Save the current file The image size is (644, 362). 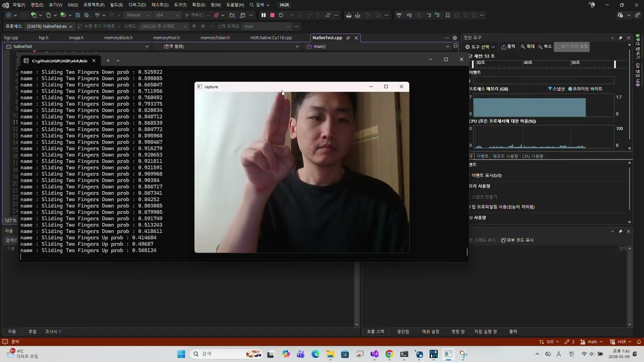click(x=77, y=15)
